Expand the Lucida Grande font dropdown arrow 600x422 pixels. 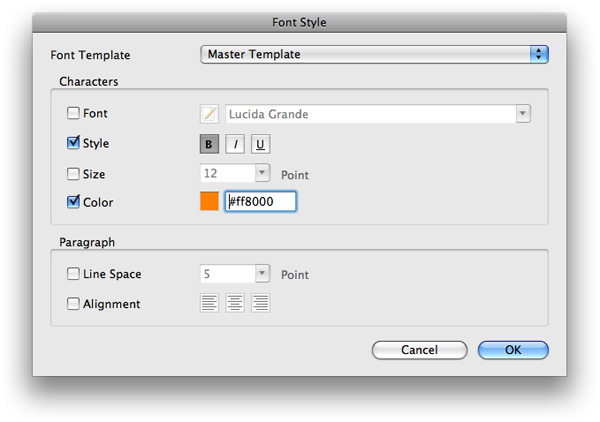523,114
